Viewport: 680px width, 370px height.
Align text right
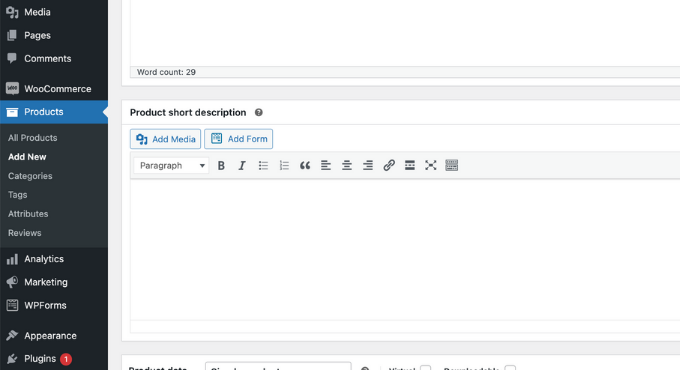point(368,165)
